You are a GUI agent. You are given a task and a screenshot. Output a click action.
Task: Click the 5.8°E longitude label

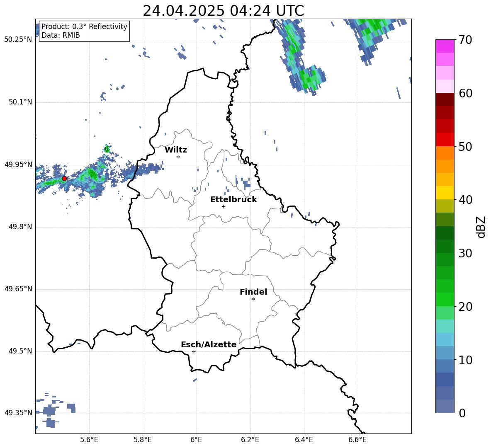tap(143, 440)
